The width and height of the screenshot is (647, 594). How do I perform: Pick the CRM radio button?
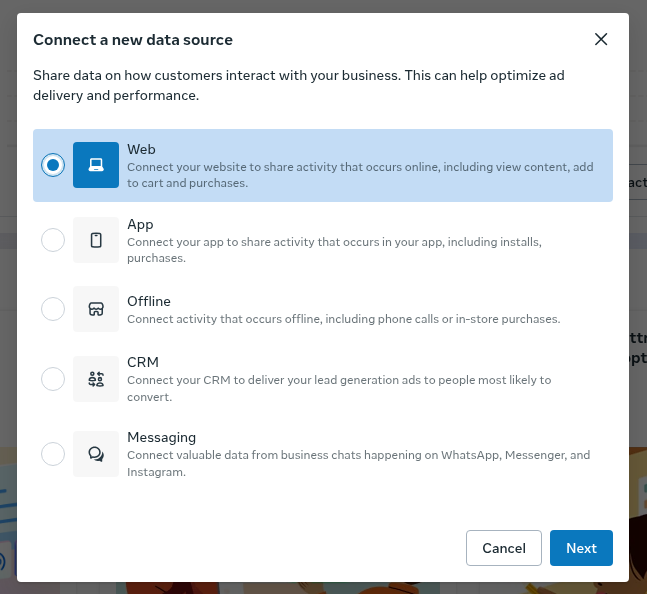[x=53, y=379]
